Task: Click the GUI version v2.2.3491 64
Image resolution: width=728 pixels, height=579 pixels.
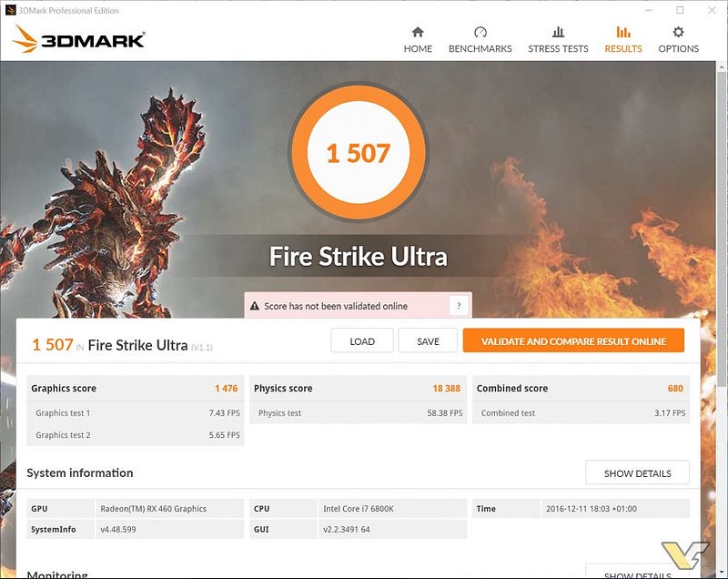Action: coord(347,529)
